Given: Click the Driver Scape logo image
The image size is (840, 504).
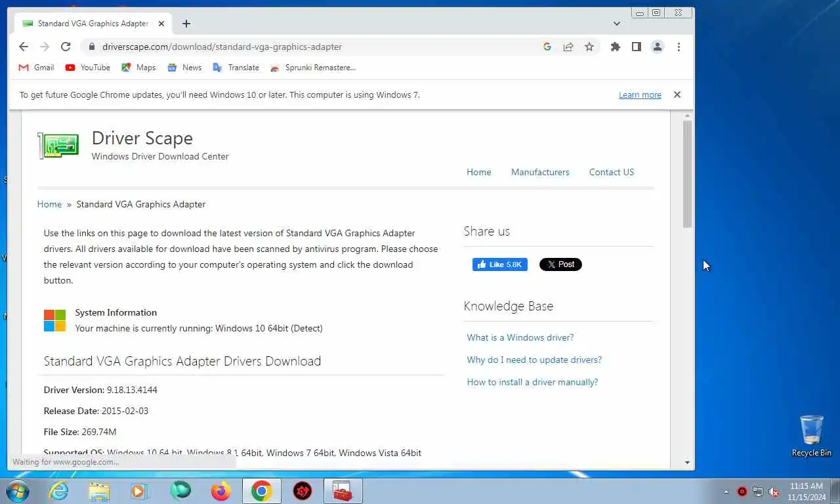Looking at the screenshot, I should pos(58,146).
